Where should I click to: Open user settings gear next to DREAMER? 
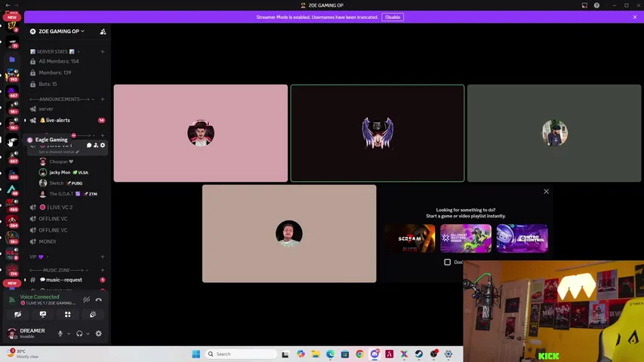(x=99, y=333)
